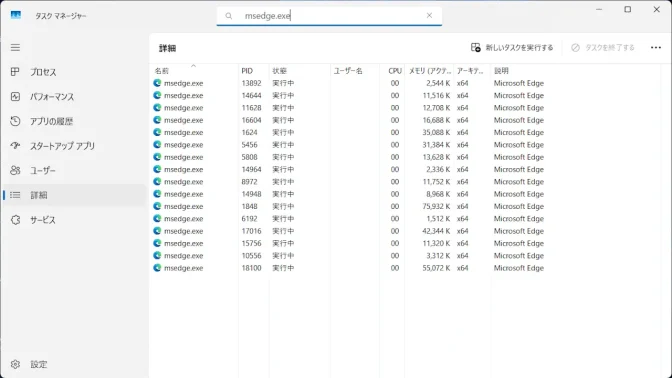Click タスクを終了する button
Image resolution: width=672 pixels, height=378 pixels.
(603, 48)
